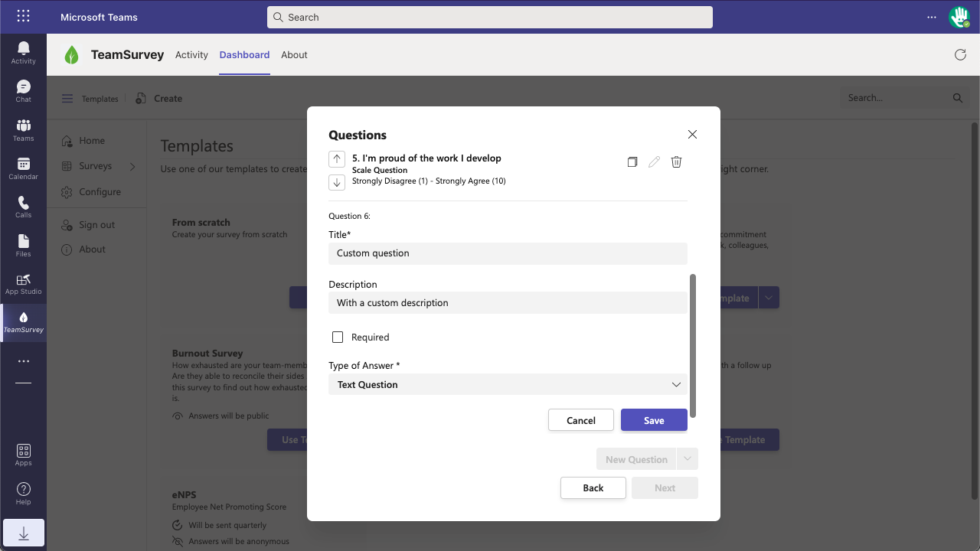This screenshot has width=980, height=551.
Task: Click the Back button
Action: pos(593,488)
